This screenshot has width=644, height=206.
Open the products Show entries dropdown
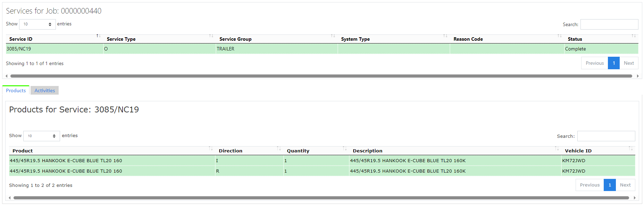tap(42, 136)
